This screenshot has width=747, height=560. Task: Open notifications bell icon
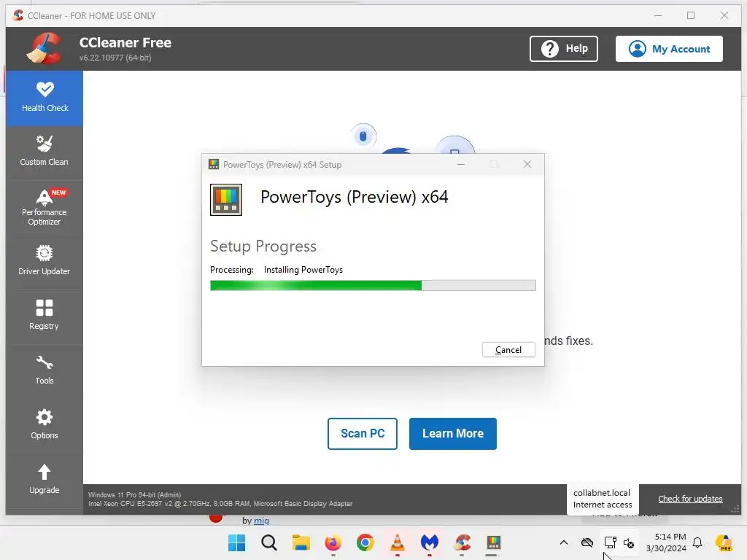click(x=697, y=542)
